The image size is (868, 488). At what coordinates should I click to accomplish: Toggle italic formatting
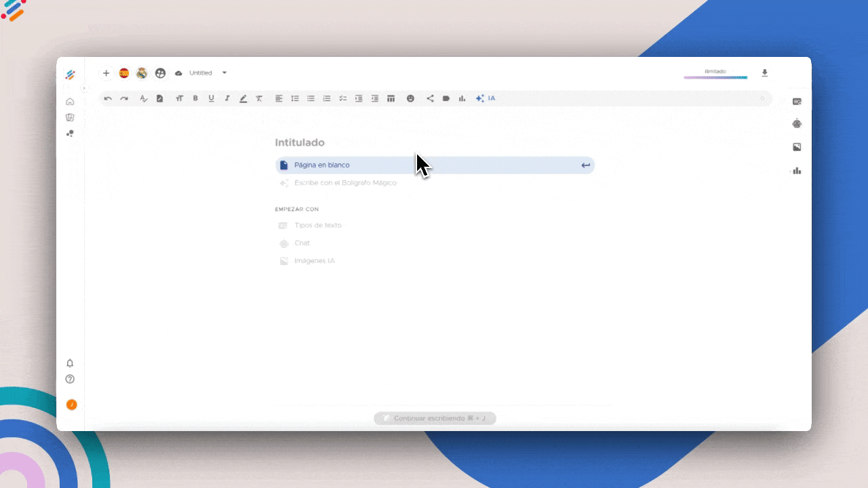point(227,98)
